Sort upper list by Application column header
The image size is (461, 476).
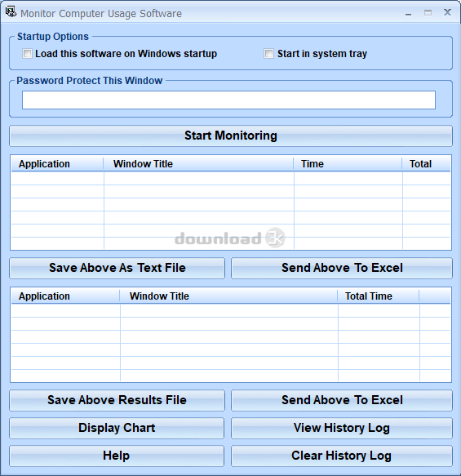click(x=57, y=164)
